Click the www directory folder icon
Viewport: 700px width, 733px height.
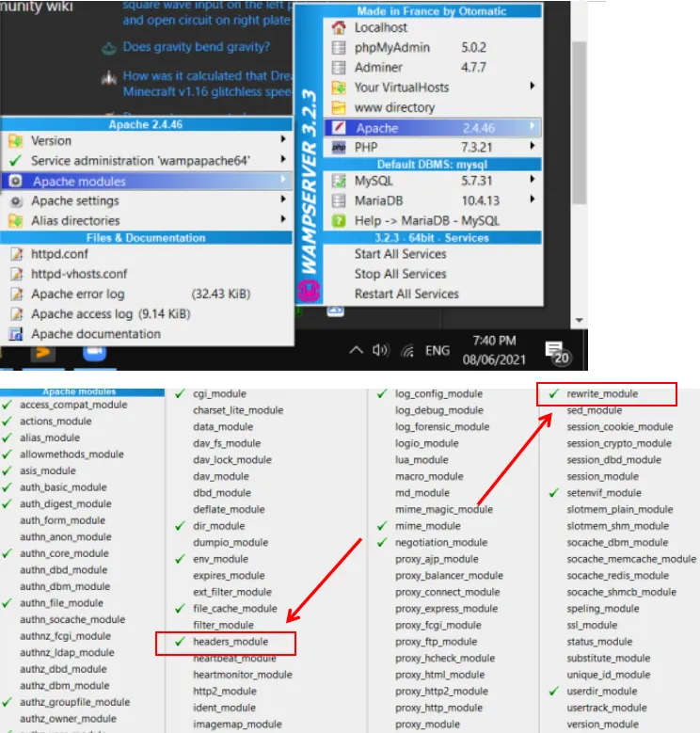click(x=339, y=107)
